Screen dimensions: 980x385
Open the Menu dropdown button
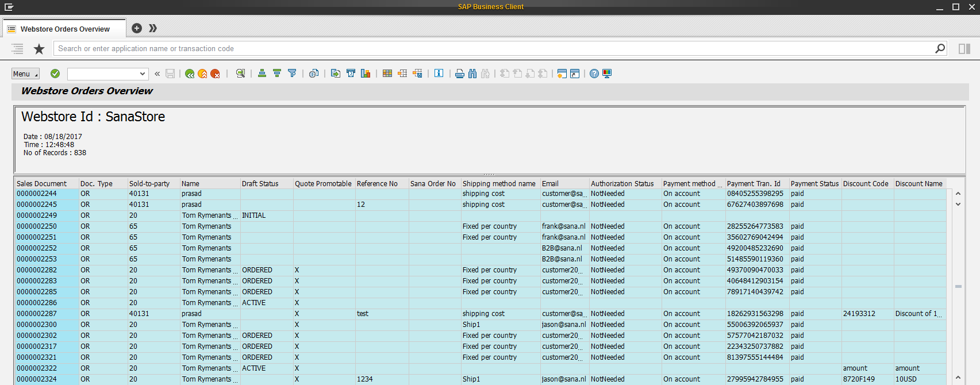coord(26,74)
